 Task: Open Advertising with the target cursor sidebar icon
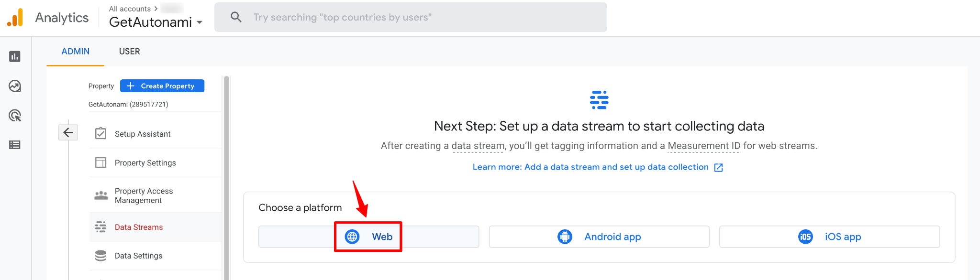click(x=14, y=116)
